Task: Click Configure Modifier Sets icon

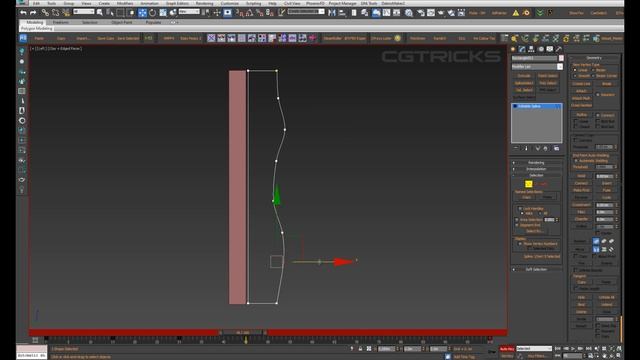Action: click(x=556, y=148)
